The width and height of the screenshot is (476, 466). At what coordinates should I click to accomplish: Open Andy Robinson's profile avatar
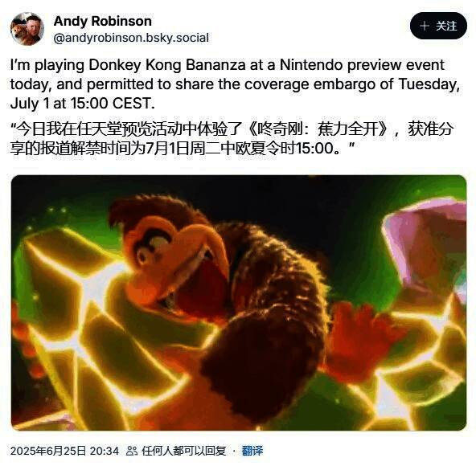pos(27,29)
